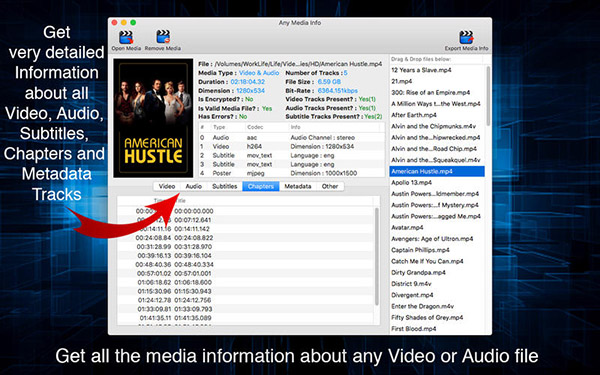
Task: Select Avengers: Age of Ultron.mp4
Action: pyautogui.click(x=437, y=239)
